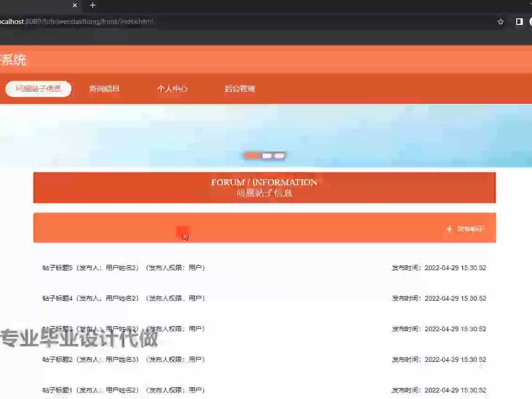Click the plus icon on the 发布帖子 button
This screenshot has width=532, height=399.
[x=449, y=229]
